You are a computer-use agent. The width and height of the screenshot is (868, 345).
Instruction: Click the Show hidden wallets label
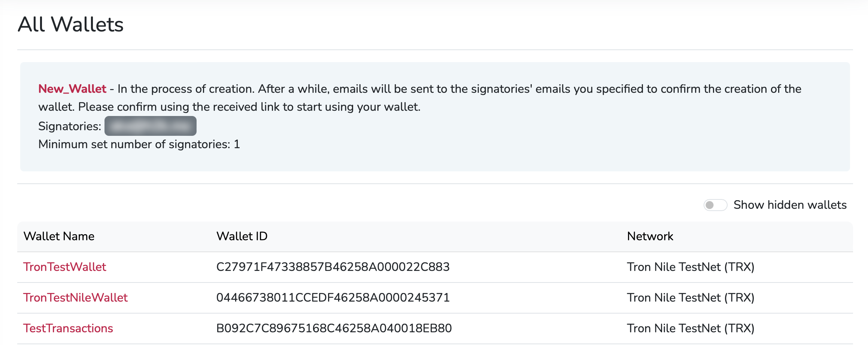tap(790, 205)
